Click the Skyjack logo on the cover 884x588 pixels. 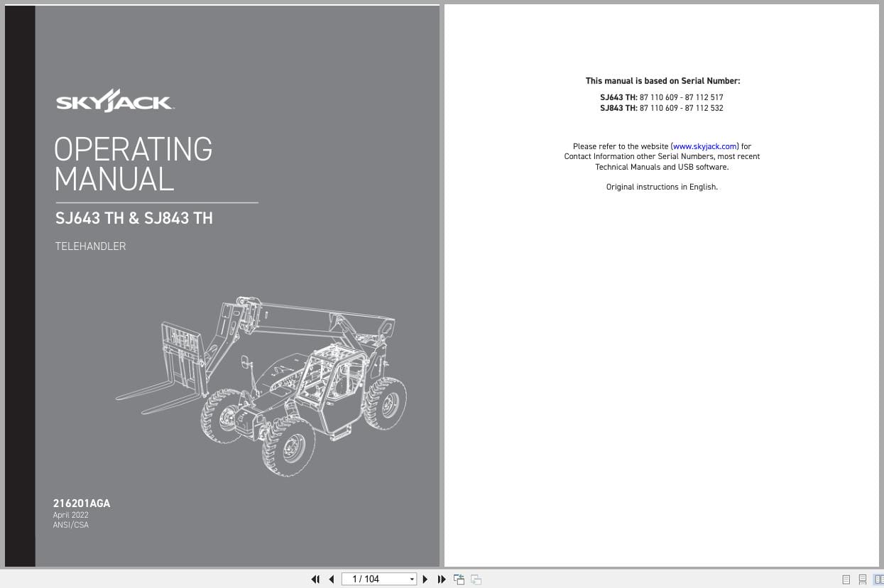(114, 99)
